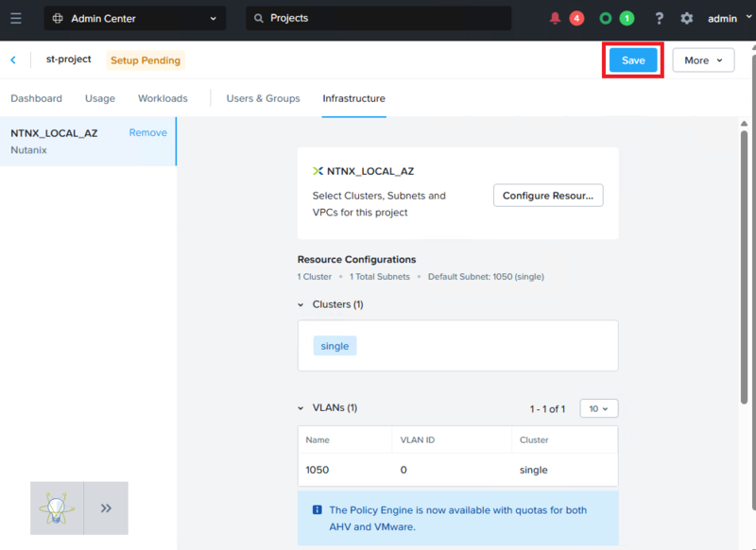Image resolution: width=756 pixels, height=550 pixels.
Task: Select the VLAN row named 1050
Action: [x=457, y=470]
